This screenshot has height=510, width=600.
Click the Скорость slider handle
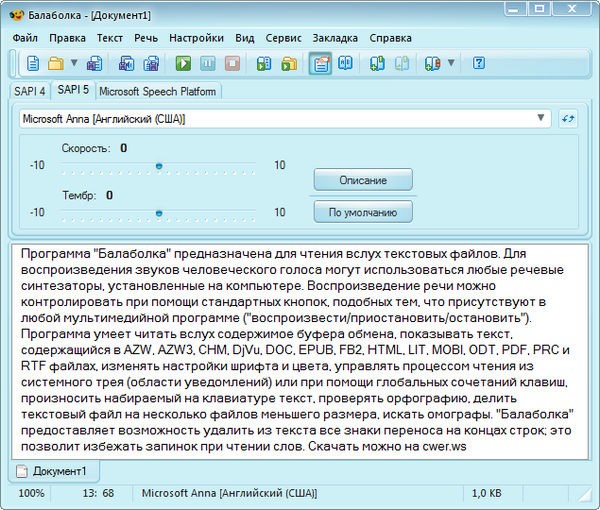coord(159,166)
